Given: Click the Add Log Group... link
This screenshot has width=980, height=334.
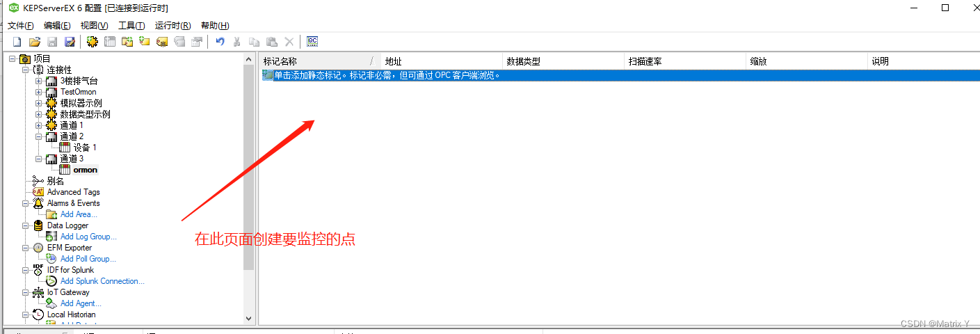Looking at the screenshot, I should pos(88,237).
